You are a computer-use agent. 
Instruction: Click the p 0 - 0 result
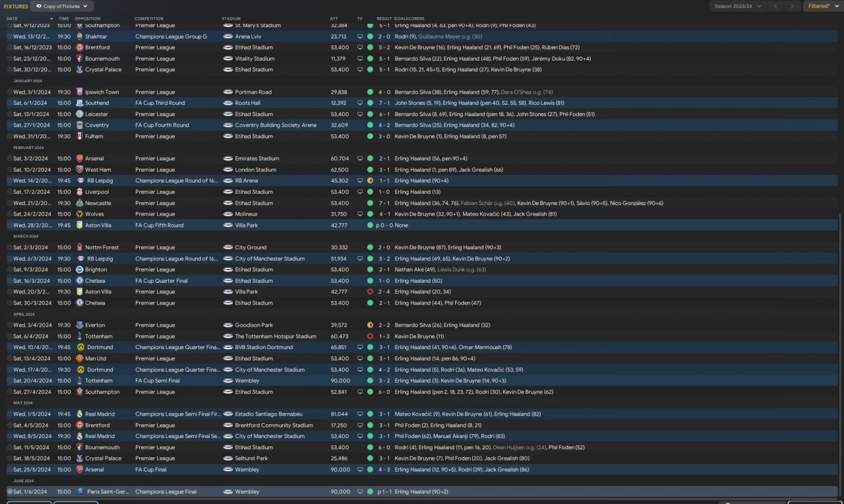(384, 225)
